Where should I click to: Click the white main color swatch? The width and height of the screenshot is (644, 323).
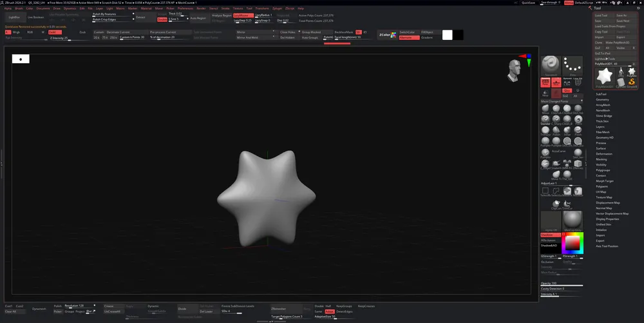point(448,35)
